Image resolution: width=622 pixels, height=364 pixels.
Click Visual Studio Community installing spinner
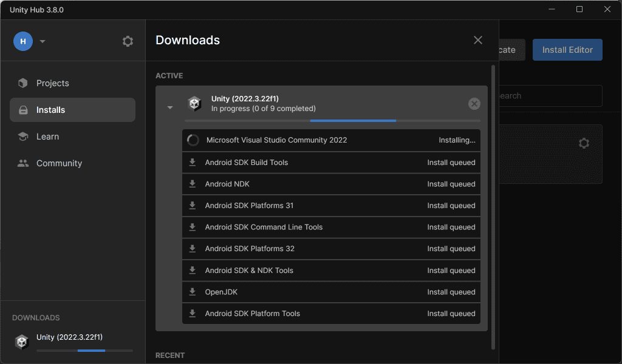pos(193,140)
